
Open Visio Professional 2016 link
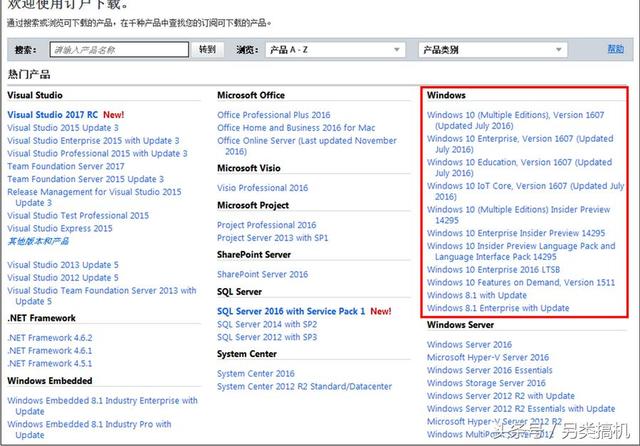click(262, 188)
